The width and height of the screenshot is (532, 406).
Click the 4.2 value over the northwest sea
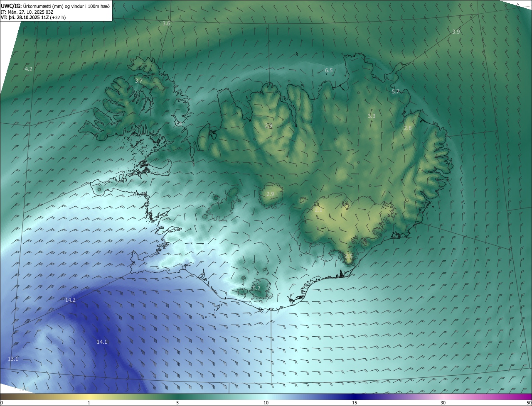29,69
